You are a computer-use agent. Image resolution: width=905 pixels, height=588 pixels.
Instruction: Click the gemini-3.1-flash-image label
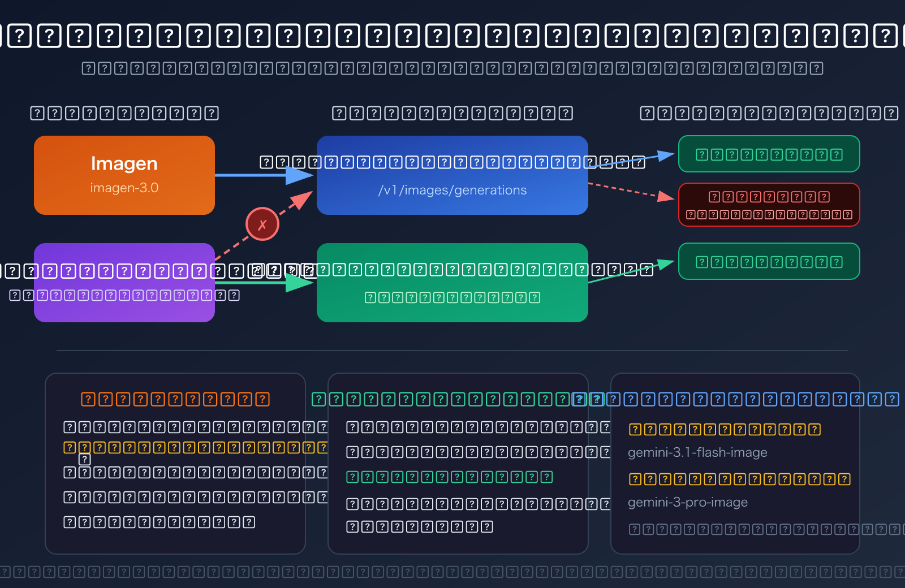(699, 452)
